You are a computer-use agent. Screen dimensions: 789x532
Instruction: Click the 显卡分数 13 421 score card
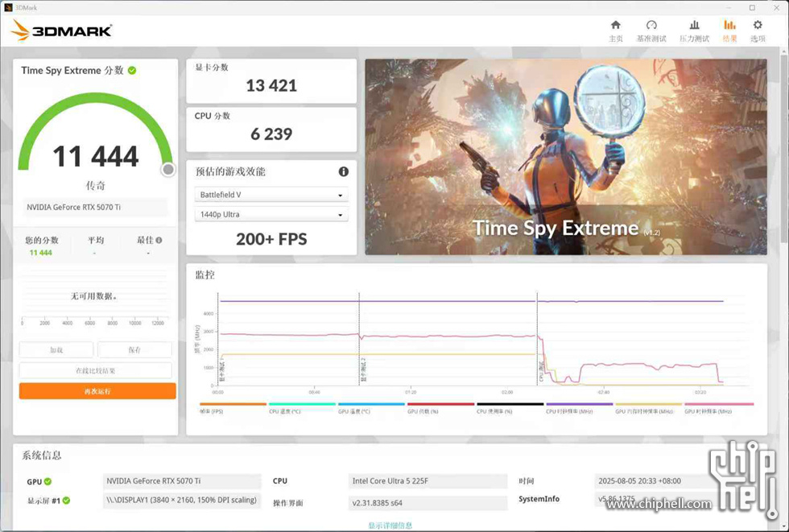click(x=271, y=81)
